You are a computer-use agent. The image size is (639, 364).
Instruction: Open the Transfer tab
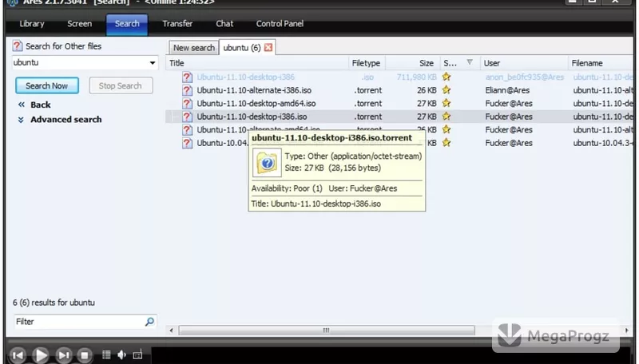click(177, 24)
